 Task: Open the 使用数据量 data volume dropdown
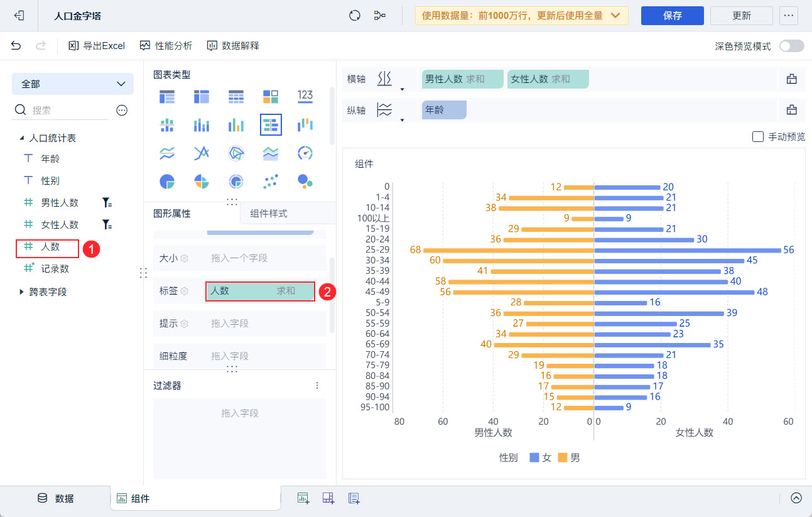[x=522, y=16]
